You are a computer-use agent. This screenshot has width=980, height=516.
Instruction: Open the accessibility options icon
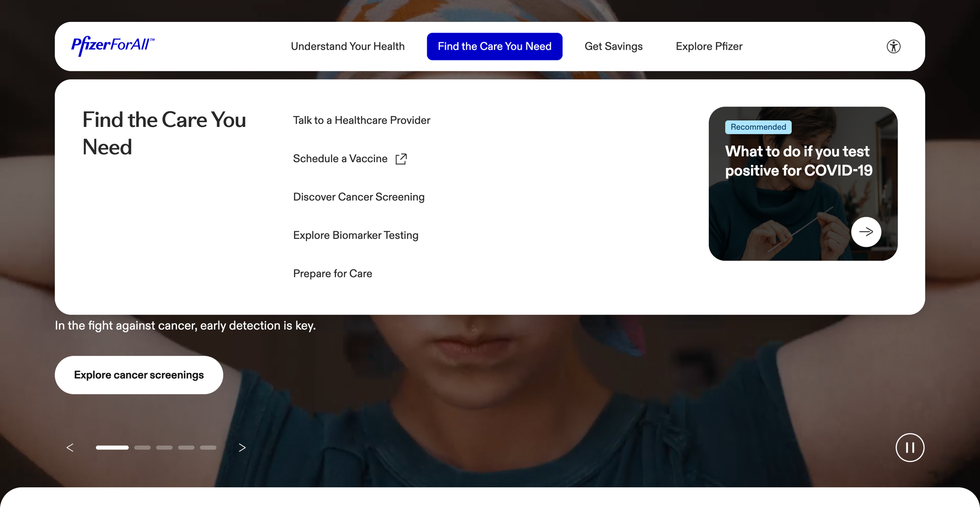click(893, 47)
